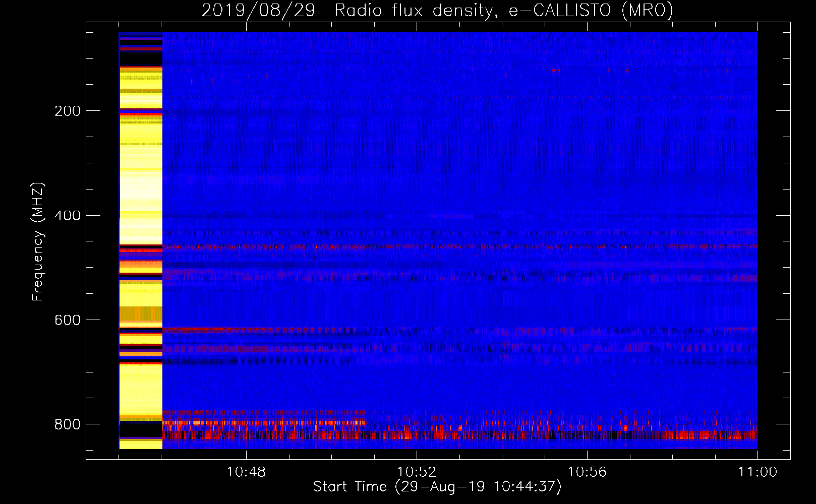This screenshot has width=816, height=504.
Task: Click the 'Start Time (29-Aug-19 10:44:37)' axis label
Action: [x=437, y=487]
